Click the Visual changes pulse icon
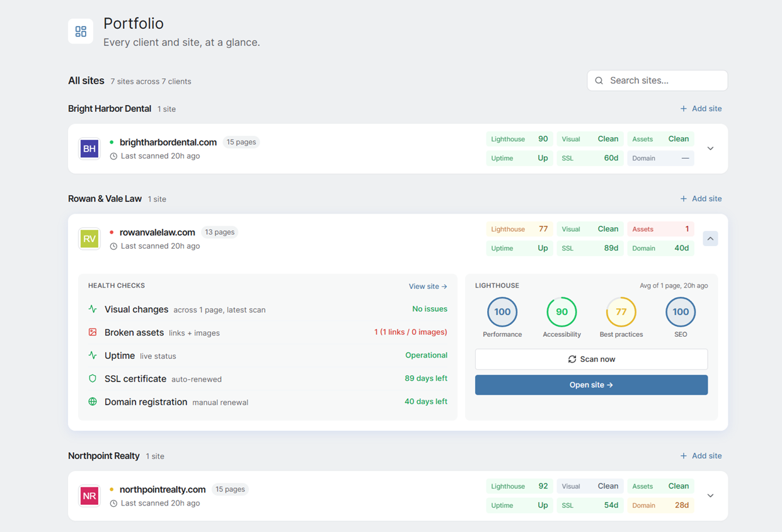The height and width of the screenshot is (532, 782). click(93, 309)
